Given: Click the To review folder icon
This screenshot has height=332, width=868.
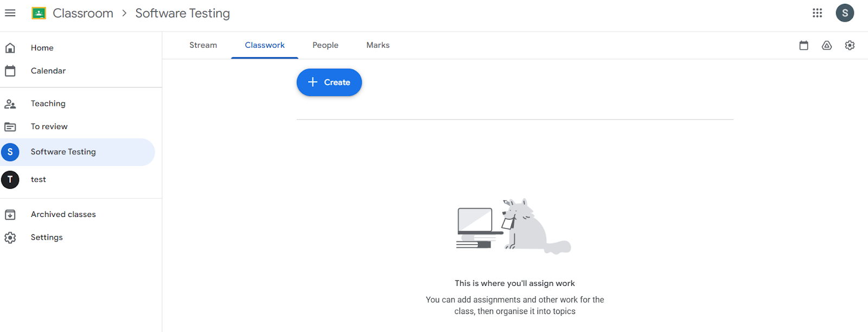Looking at the screenshot, I should tap(10, 126).
